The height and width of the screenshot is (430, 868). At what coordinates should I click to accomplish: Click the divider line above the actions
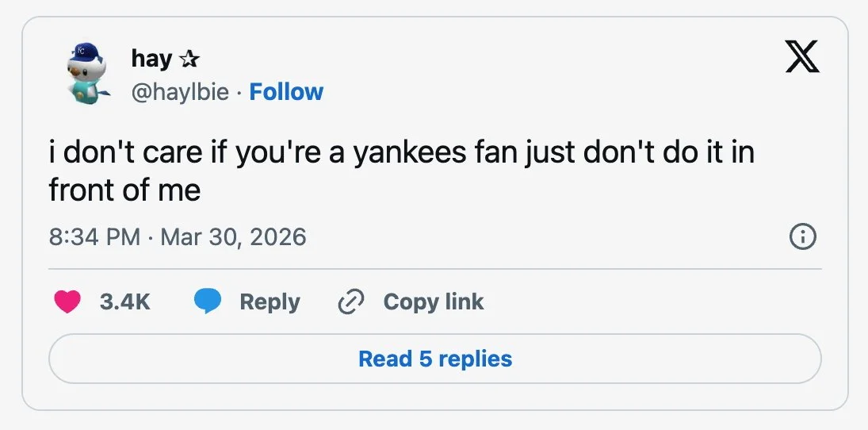tap(435, 269)
